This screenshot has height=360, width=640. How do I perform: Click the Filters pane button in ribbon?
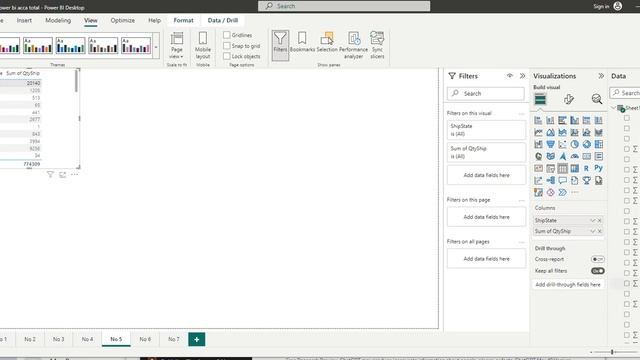tap(280, 45)
